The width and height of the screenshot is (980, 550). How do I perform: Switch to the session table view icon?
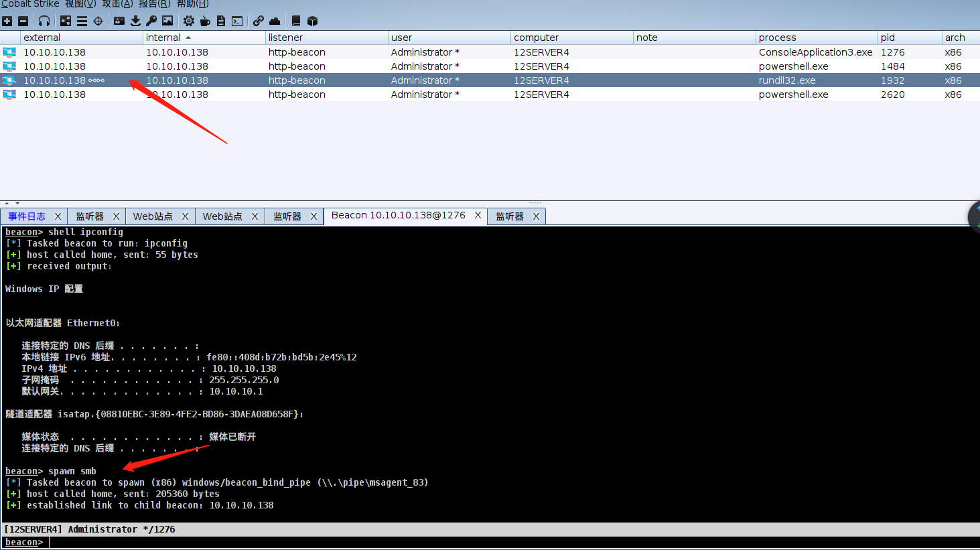82,21
